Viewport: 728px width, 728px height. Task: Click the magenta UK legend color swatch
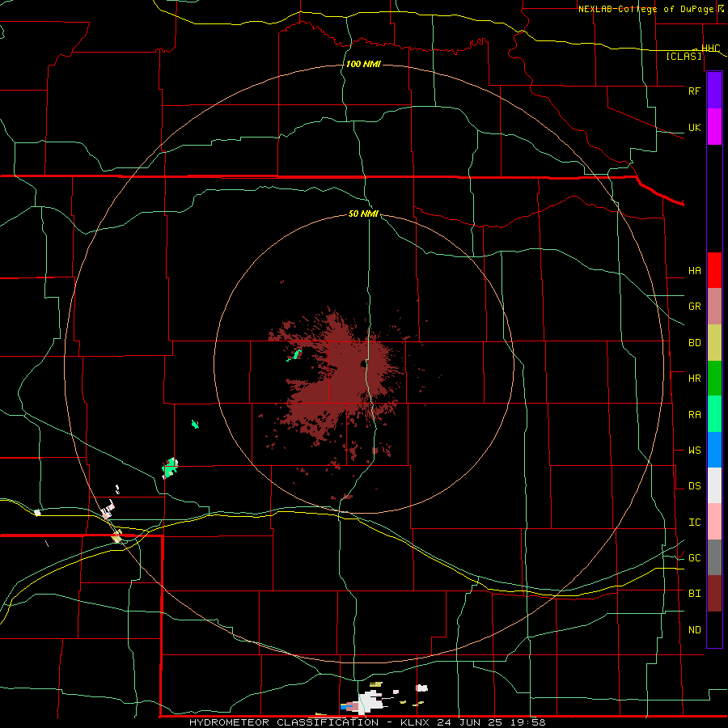coord(714,127)
